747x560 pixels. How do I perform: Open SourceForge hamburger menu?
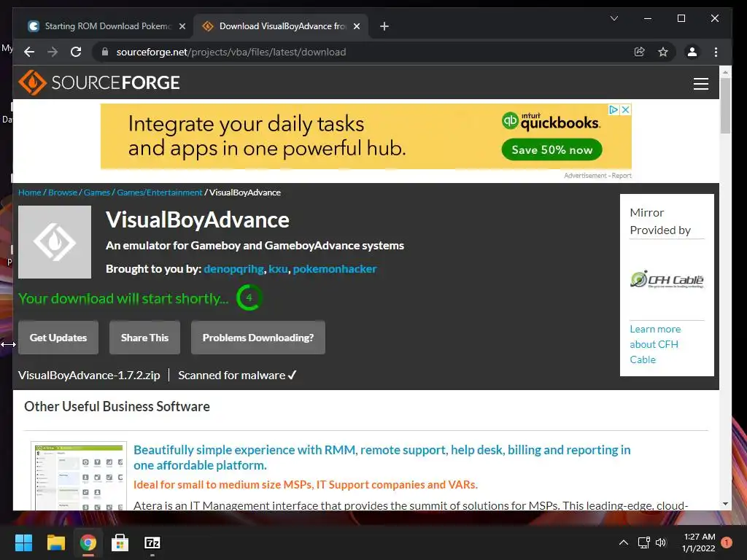pyautogui.click(x=701, y=84)
